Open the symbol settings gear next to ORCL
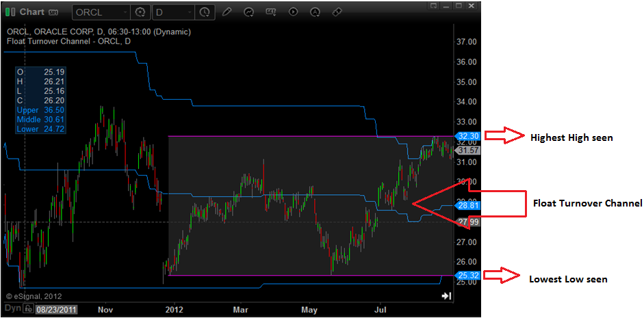The width and height of the screenshot is (644, 318). [140, 12]
